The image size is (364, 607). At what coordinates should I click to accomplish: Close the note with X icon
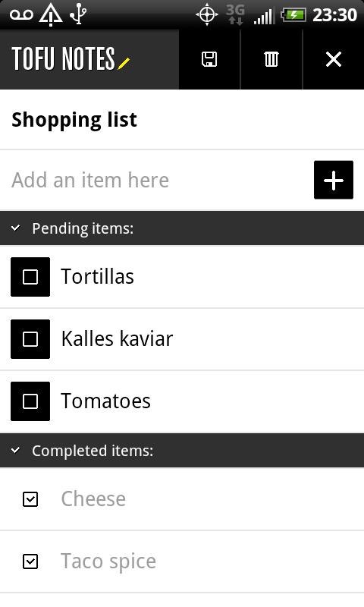click(x=334, y=60)
